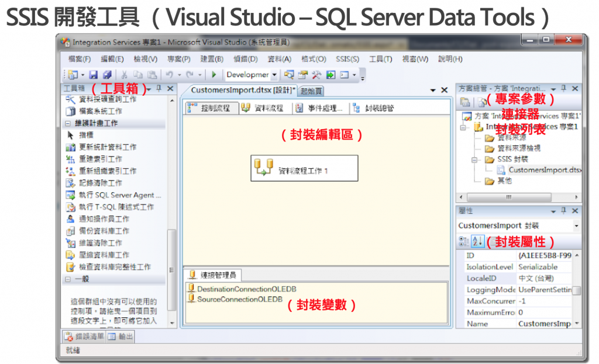Select DestinationConnectionOLEDB connection manager
The height and width of the screenshot is (364, 599).
[242, 289]
